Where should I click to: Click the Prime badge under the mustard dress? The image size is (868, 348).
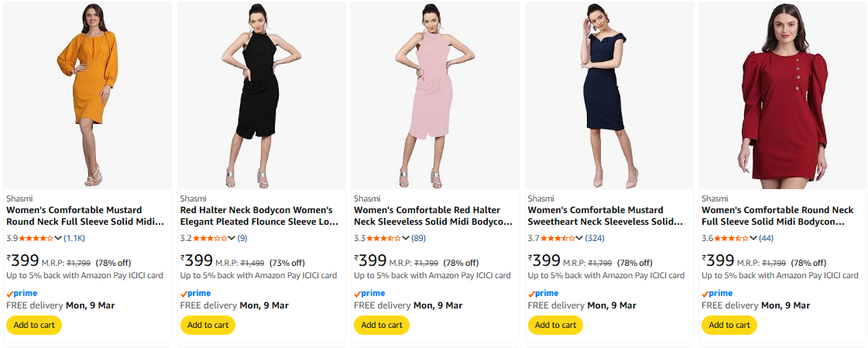click(22, 294)
